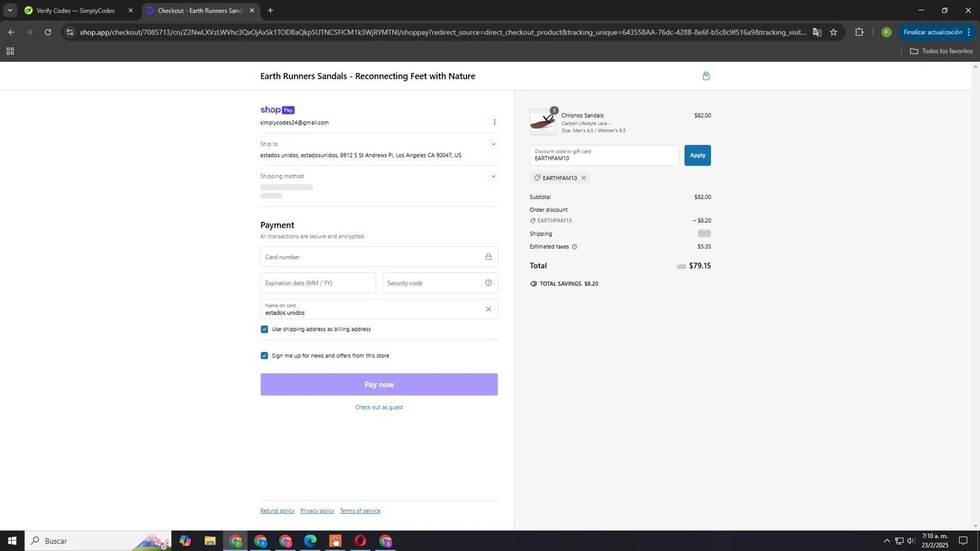Click the Shop Pay logo

[x=277, y=110]
